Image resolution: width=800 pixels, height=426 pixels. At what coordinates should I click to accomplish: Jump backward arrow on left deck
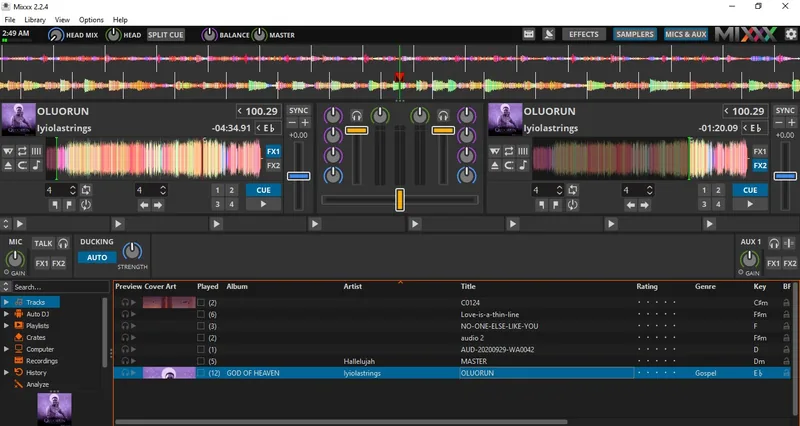click(144, 205)
